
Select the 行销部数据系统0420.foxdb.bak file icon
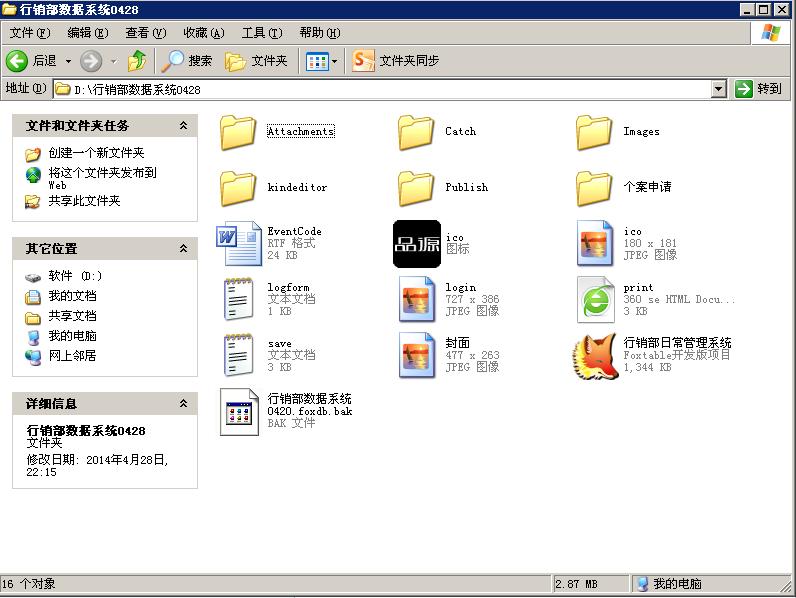tap(239, 412)
